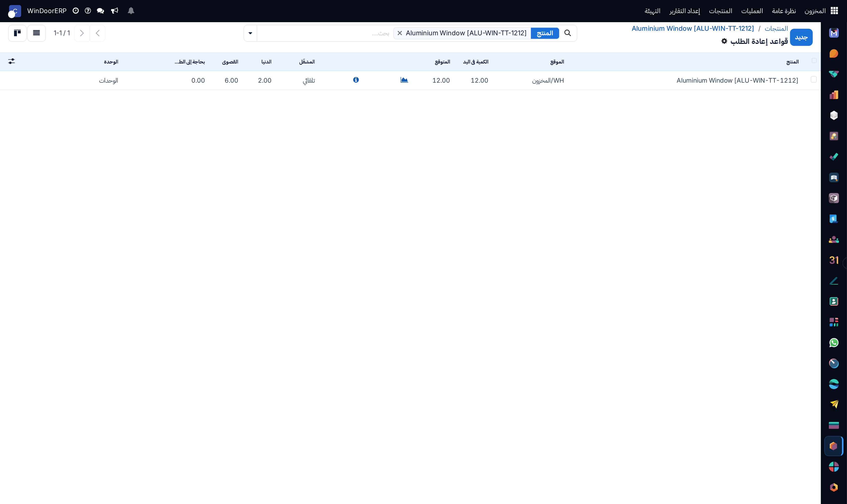
Task: Click the المنتج filter facet label
Action: coord(545,33)
